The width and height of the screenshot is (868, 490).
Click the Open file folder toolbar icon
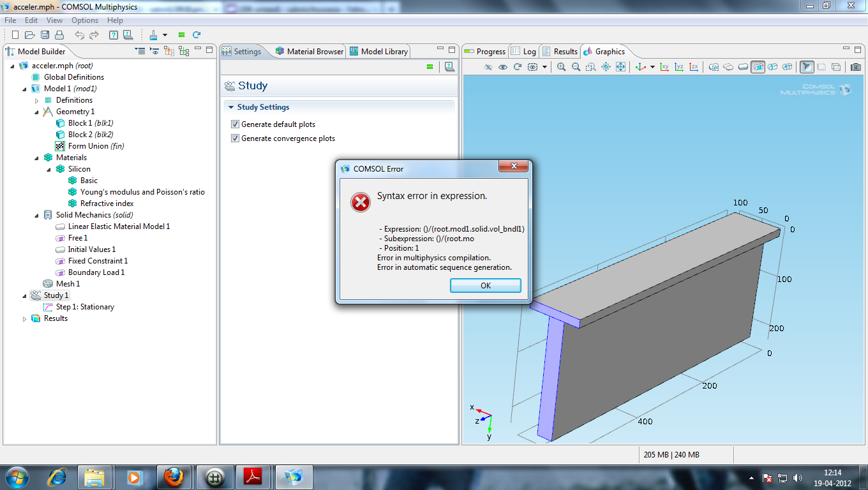pyautogui.click(x=30, y=35)
